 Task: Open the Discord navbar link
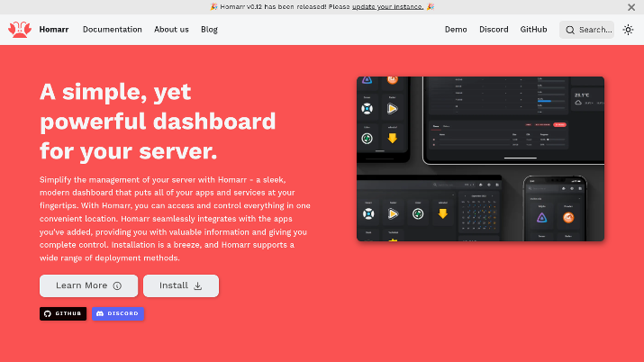click(x=494, y=30)
